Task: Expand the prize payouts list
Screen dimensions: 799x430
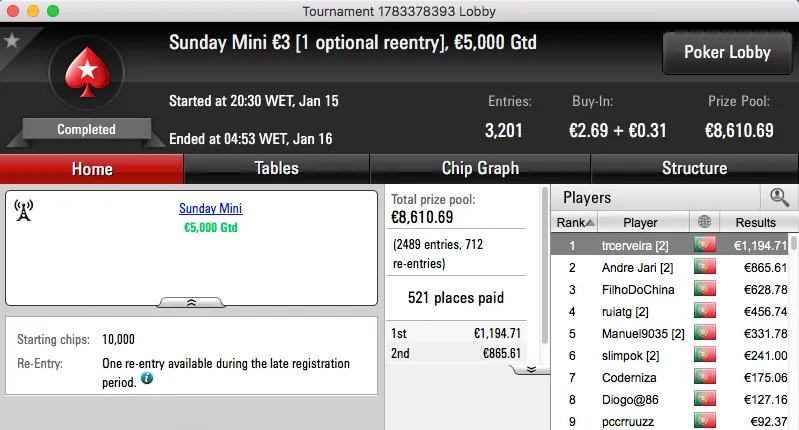Action: pyautogui.click(x=531, y=369)
